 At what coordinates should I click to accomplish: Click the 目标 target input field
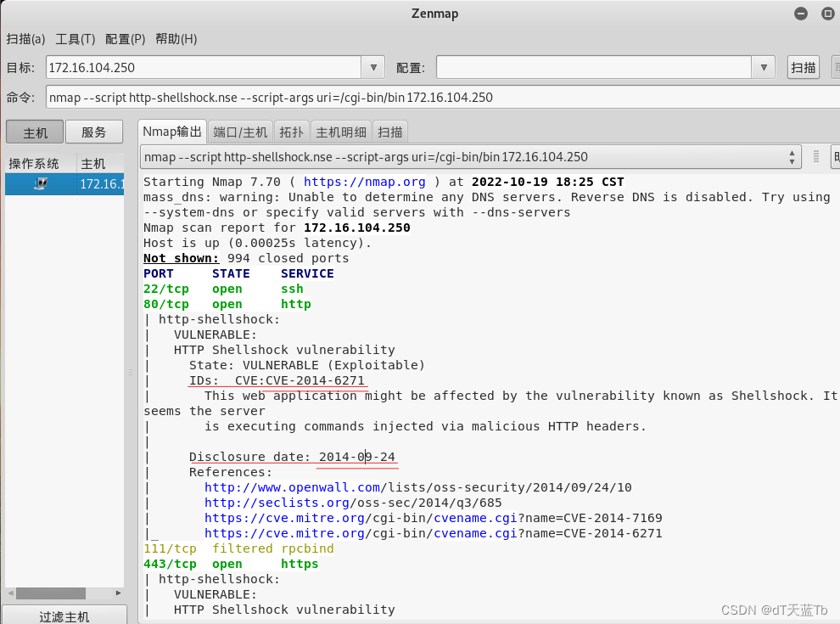(x=204, y=68)
